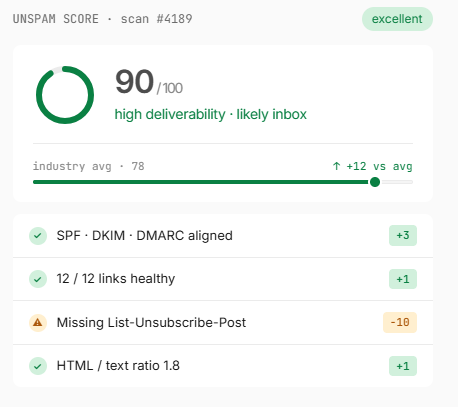Click the /100 score denominator

pos(170,88)
